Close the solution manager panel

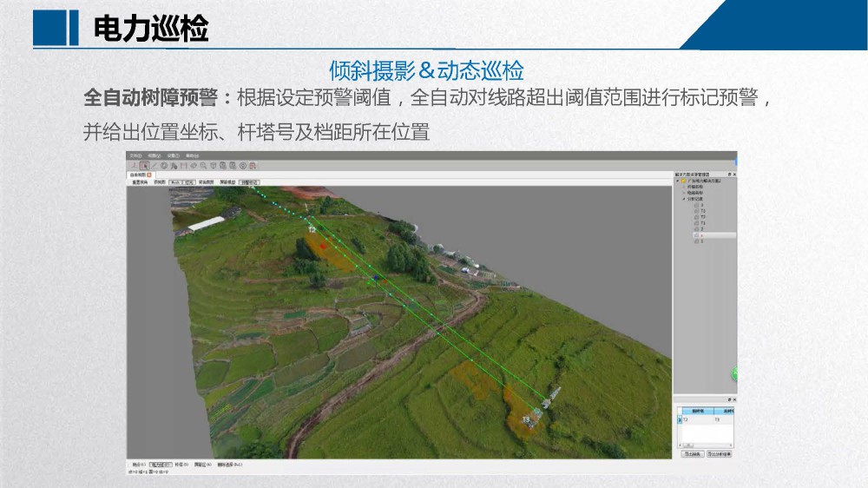(x=734, y=175)
